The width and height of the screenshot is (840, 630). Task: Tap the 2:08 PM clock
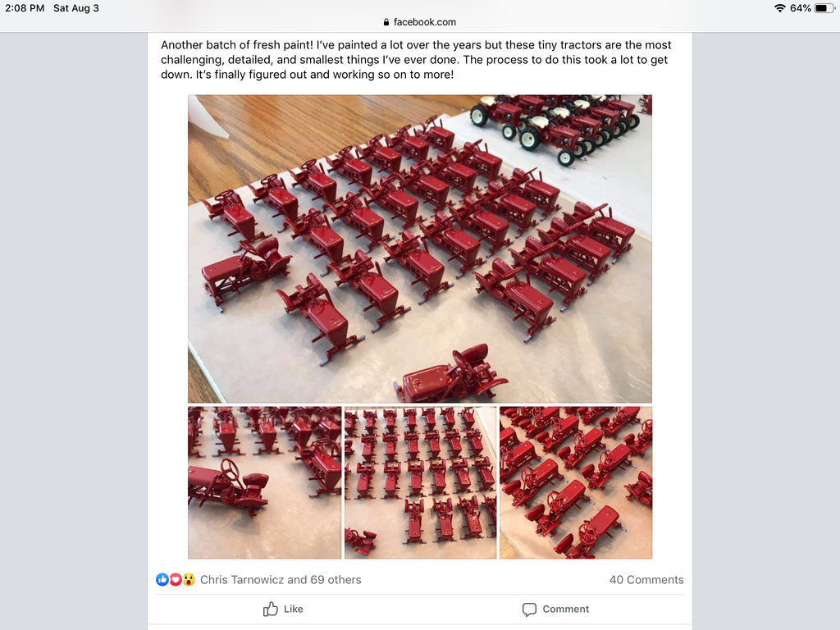coord(25,8)
